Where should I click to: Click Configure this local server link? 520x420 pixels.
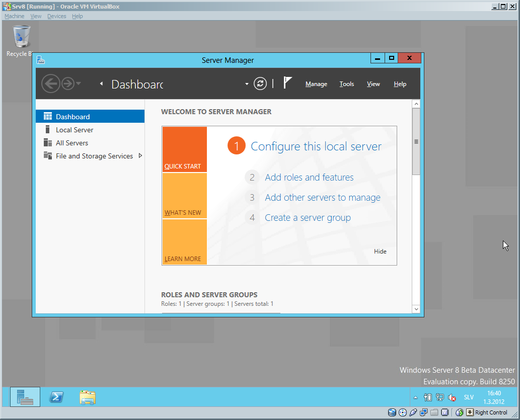(316, 146)
